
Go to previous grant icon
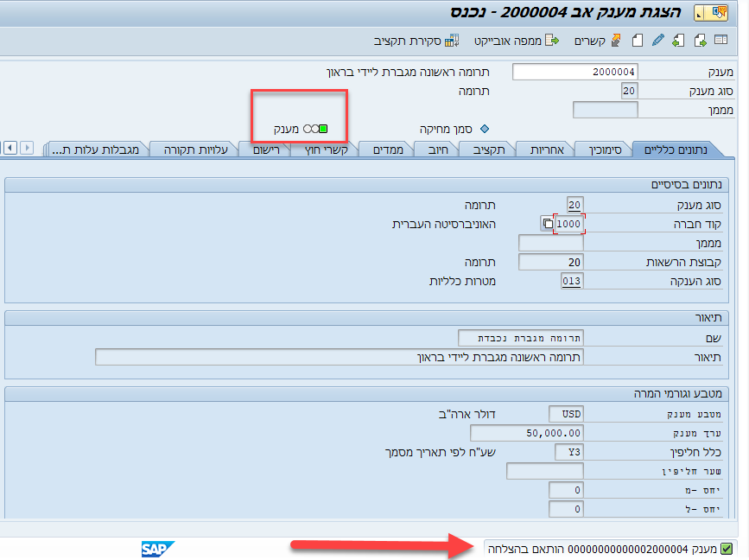(x=678, y=41)
